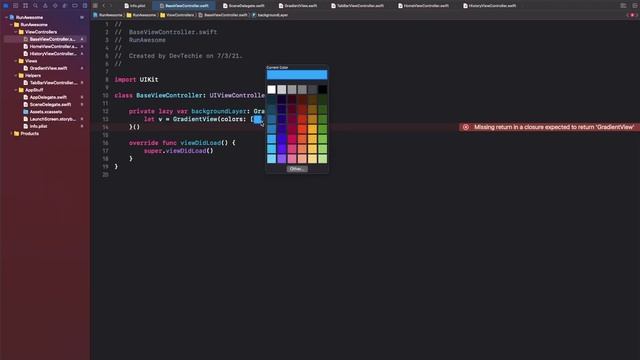Click the 'import UIKit' line of code
Viewport: 640px width, 360px height.
click(136, 80)
